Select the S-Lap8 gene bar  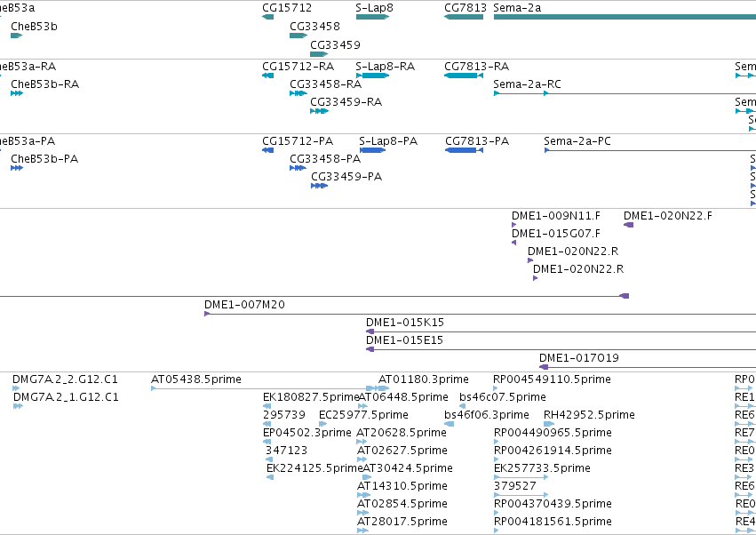373,17
